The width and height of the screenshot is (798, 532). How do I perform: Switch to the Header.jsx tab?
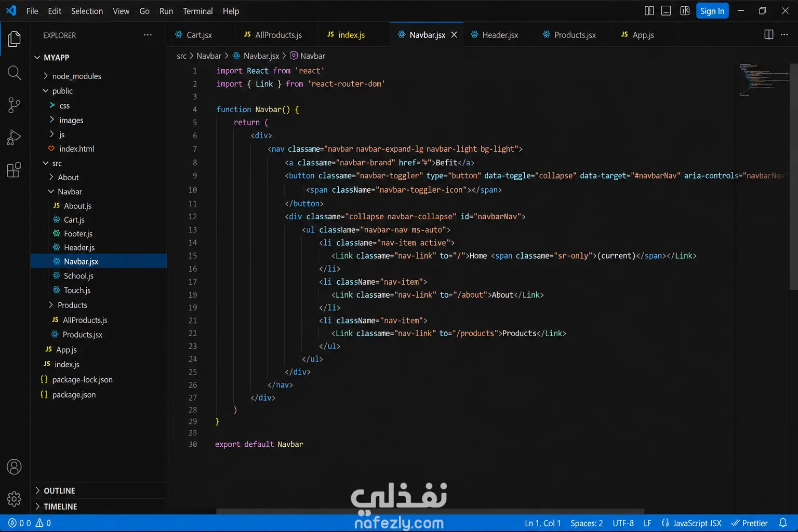[x=500, y=35]
